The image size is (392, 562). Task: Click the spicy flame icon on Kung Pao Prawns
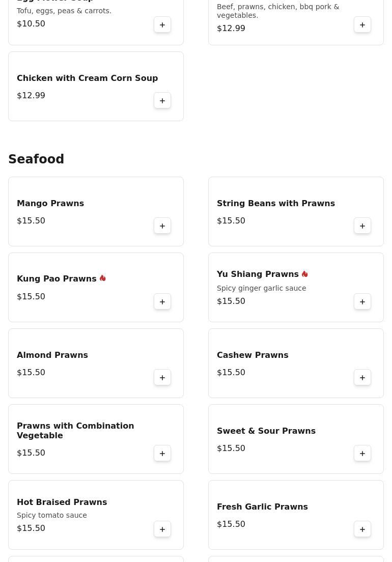click(103, 278)
